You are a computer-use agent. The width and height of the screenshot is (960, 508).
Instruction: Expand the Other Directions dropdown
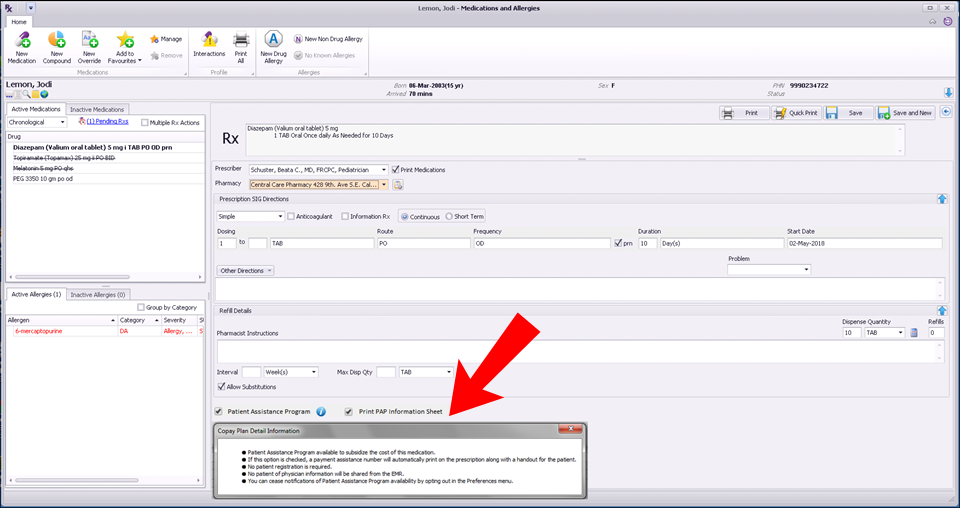pos(246,271)
